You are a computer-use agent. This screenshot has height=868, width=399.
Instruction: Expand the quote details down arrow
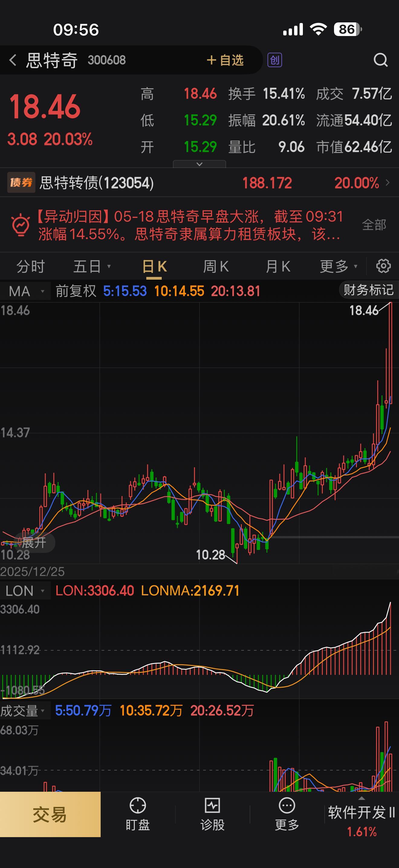point(199,164)
